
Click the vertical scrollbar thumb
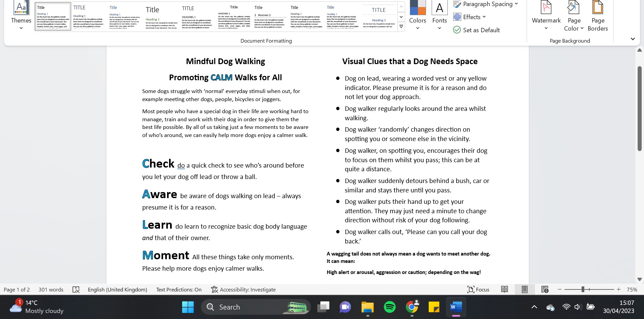click(639, 108)
